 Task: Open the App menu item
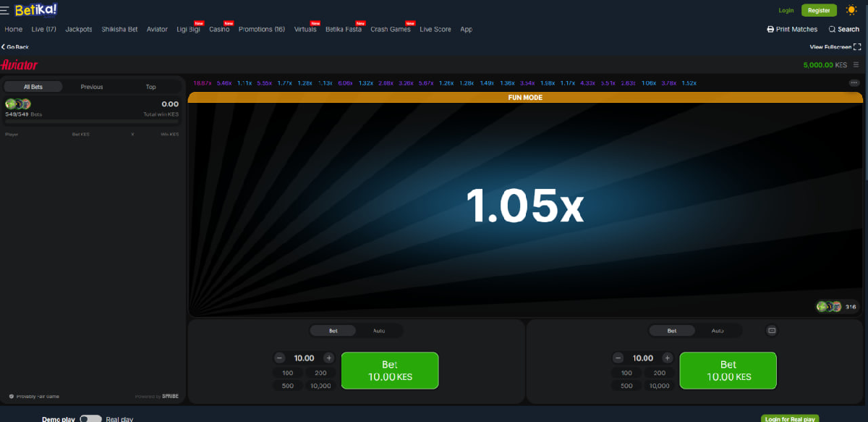click(467, 30)
